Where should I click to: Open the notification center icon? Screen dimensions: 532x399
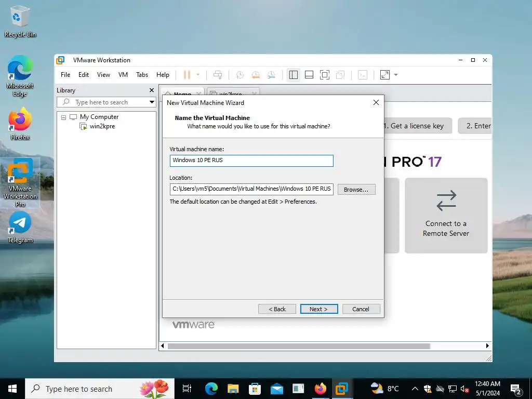coord(516,390)
